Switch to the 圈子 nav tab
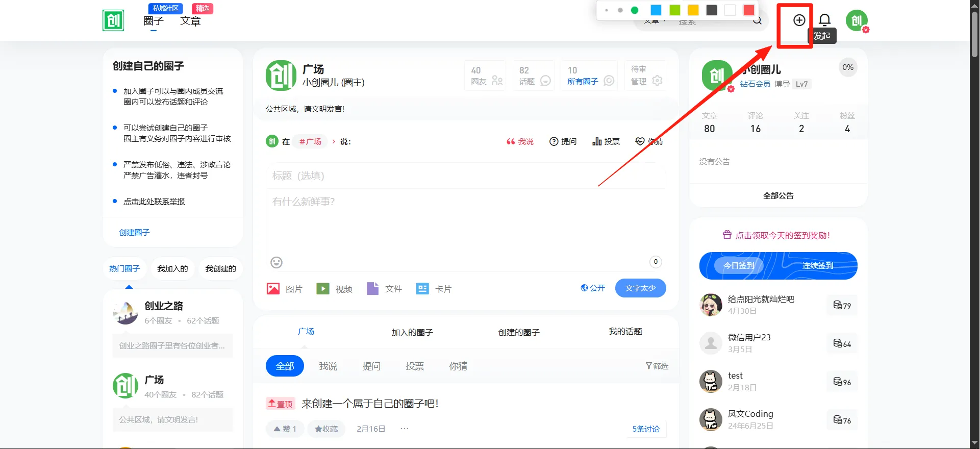The height and width of the screenshot is (449, 980). click(154, 21)
